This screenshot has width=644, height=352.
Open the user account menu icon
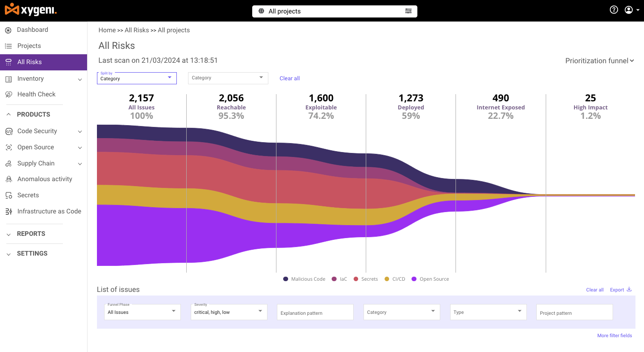pyautogui.click(x=629, y=10)
